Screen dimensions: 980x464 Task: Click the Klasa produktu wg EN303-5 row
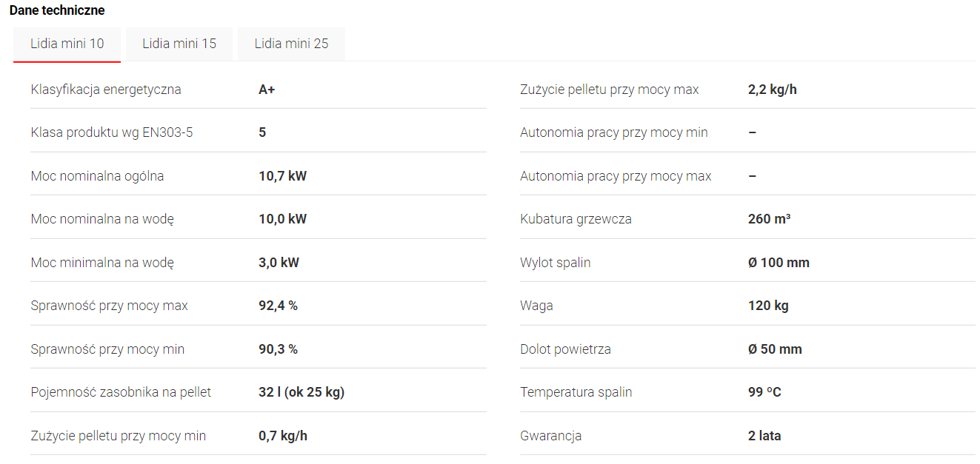(x=112, y=132)
